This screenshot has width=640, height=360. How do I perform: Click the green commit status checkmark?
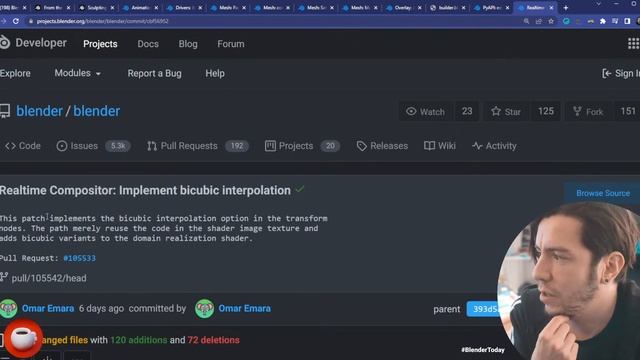pyautogui.click(x=300, y=189)
